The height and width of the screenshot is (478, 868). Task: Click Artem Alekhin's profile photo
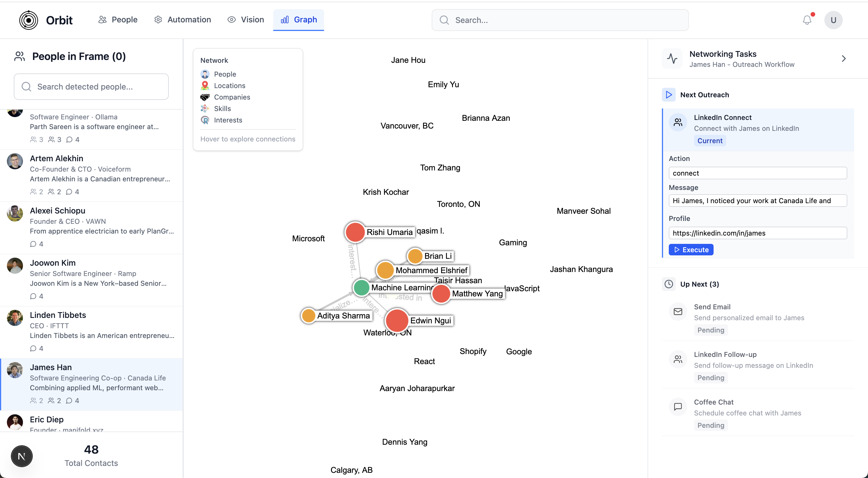point(15,161)
